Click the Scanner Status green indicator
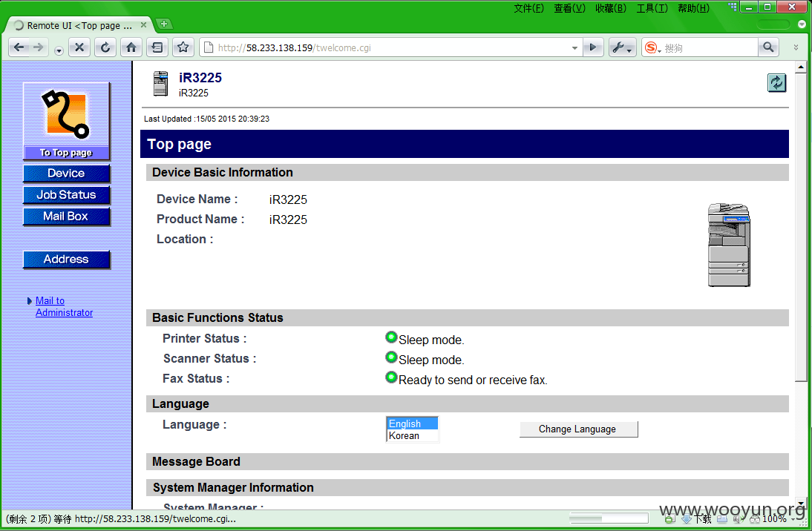The width and height of the screenshot is (812, 531). [x=391, y=357]
